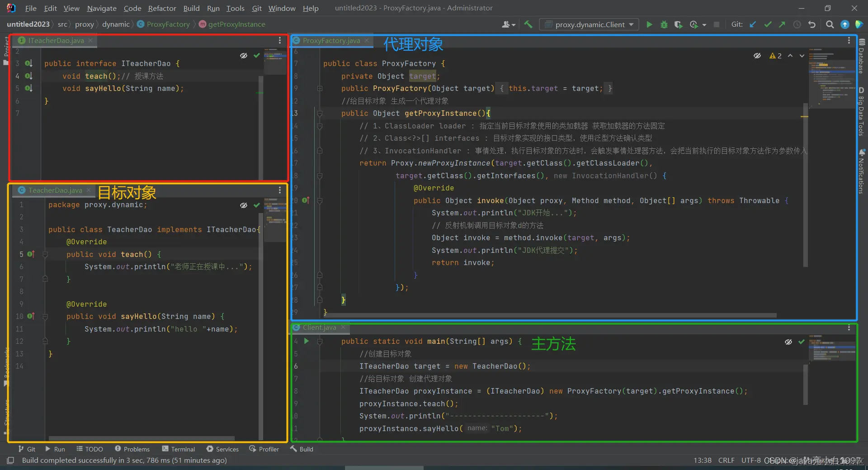Toggle tool window bars via status bar corner icon
Image resolution: width=868 pixels, height=470 pixels.
coord(10,461)
